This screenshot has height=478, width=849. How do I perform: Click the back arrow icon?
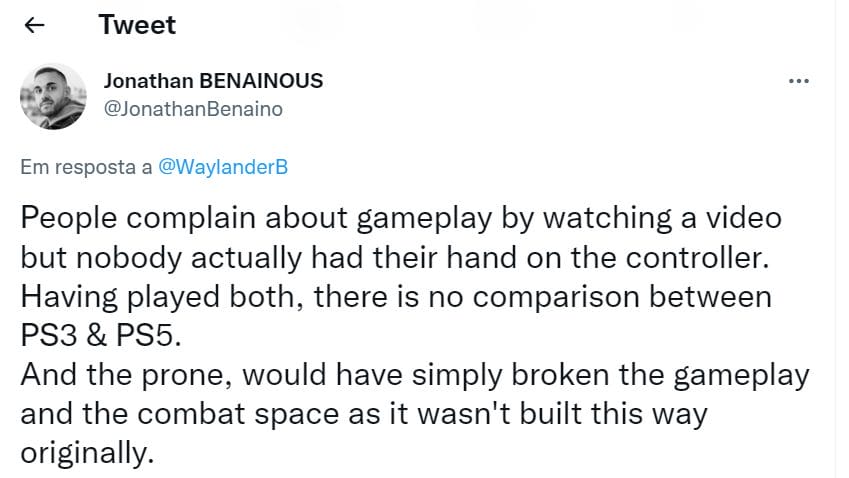34,26
